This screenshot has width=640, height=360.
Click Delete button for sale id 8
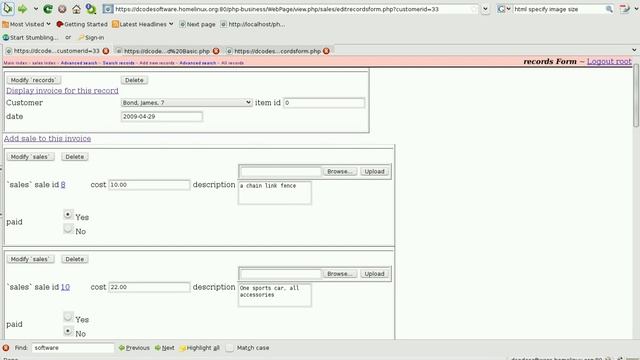click(75, 157)
